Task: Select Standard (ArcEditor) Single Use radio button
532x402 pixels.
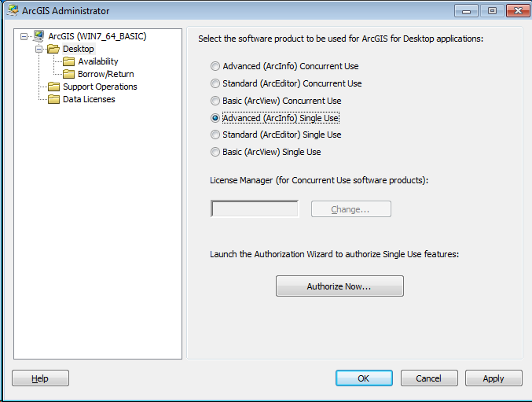Action: [215, 135]
